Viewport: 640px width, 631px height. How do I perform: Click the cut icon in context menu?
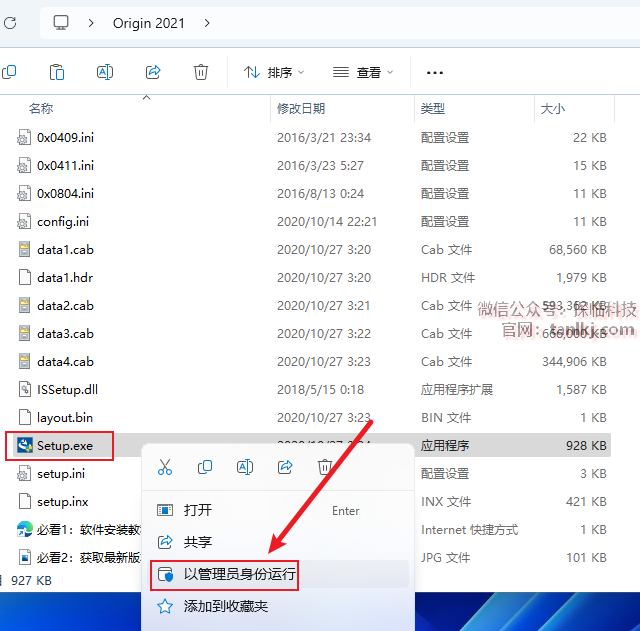pos(165,467)
